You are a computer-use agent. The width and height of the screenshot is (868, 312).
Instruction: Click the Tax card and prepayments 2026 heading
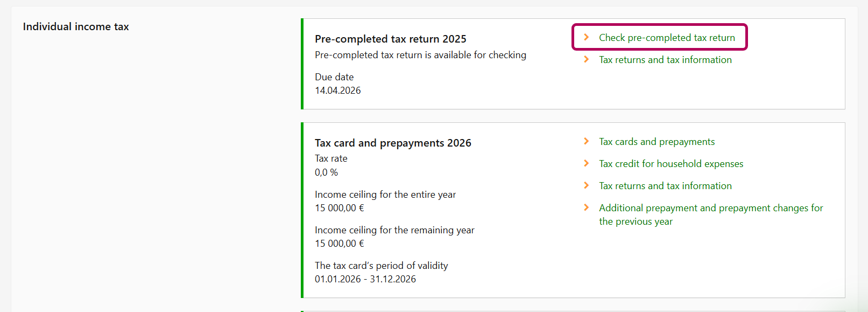pyautogui.click(x=393, y=143)
